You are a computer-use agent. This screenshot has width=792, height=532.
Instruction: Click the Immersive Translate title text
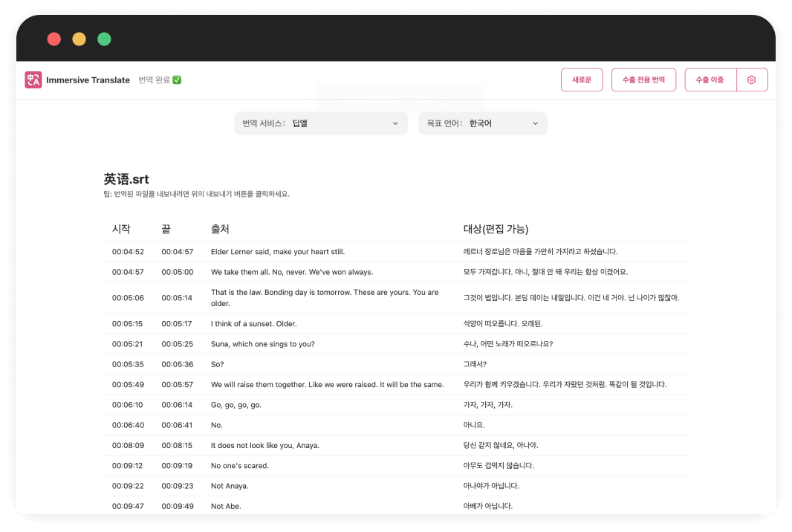click(88, 80)
